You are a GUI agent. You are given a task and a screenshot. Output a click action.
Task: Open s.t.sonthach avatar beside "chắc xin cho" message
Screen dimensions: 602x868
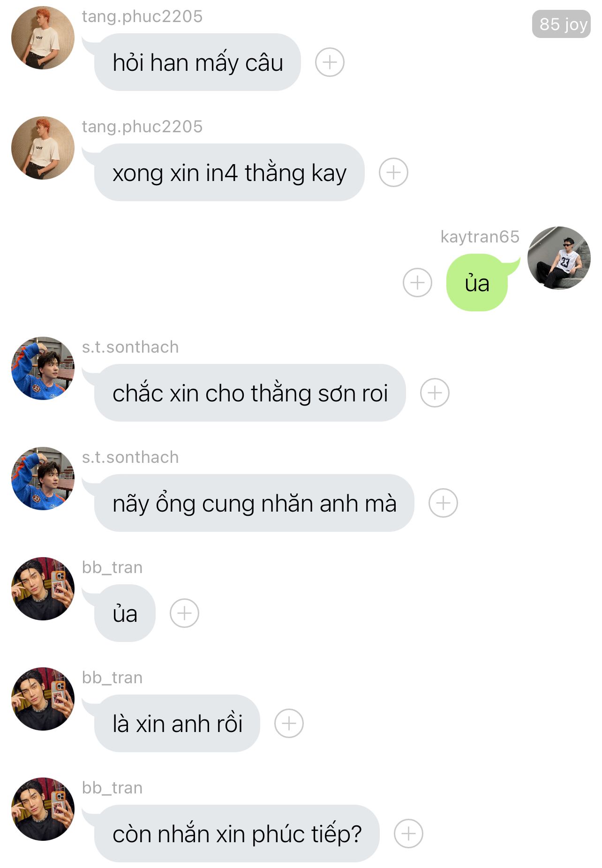[43, 368]
